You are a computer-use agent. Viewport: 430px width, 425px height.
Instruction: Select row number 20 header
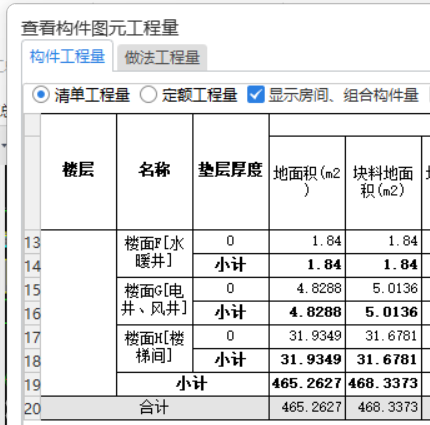coord(32,408)
